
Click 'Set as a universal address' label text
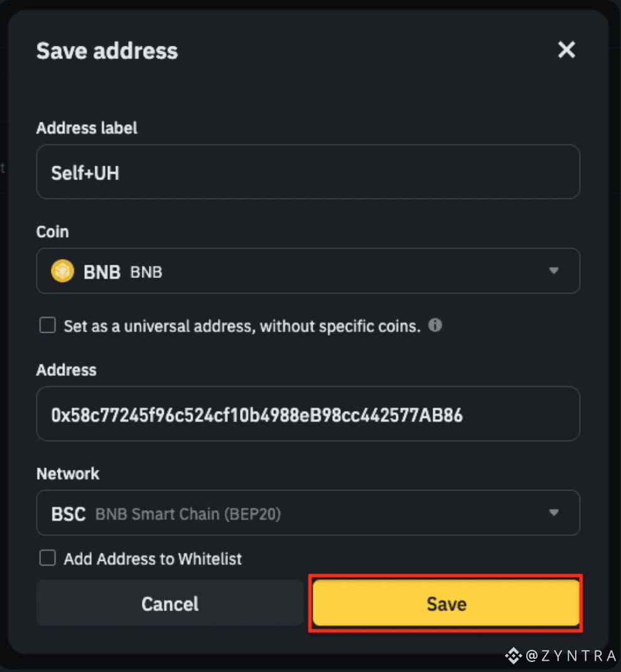click(x=242, y=326)
